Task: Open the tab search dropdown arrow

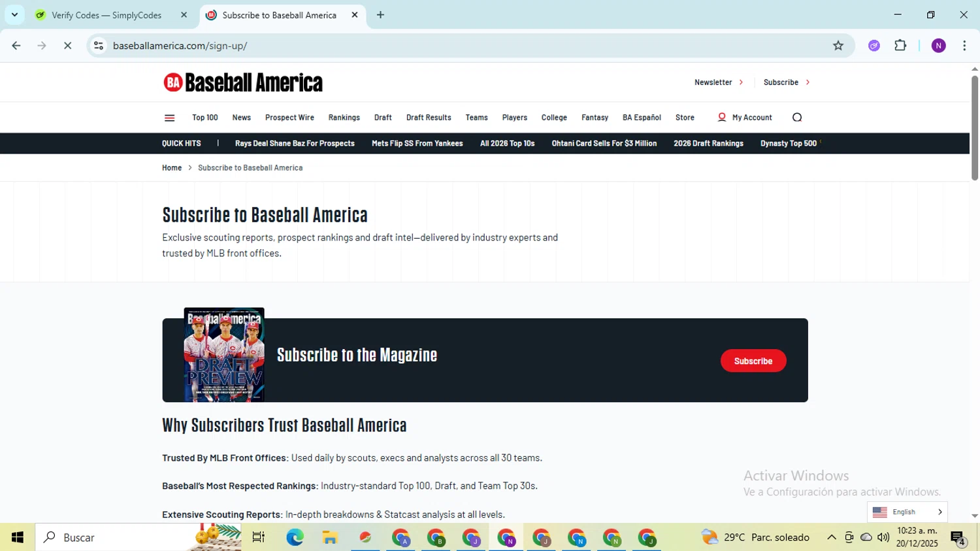Action: pyautogui.click(x=14, y=15)
